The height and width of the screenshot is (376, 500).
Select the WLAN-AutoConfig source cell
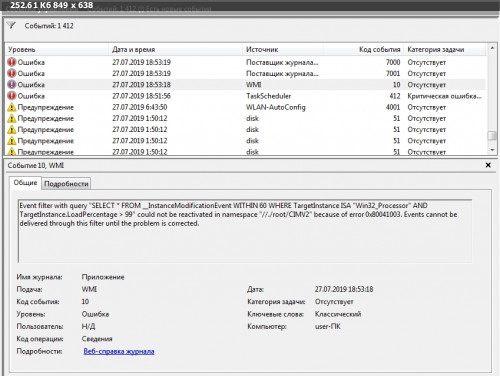coord(276,107)
